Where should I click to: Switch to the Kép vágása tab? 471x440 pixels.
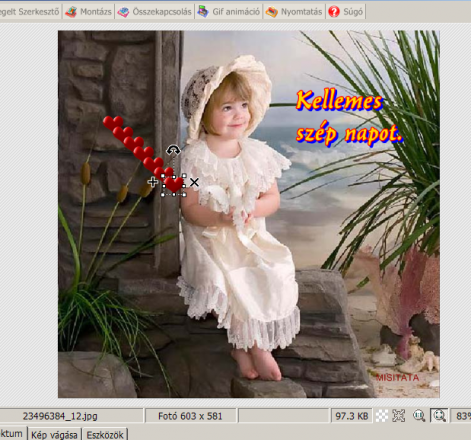(54, 434)
